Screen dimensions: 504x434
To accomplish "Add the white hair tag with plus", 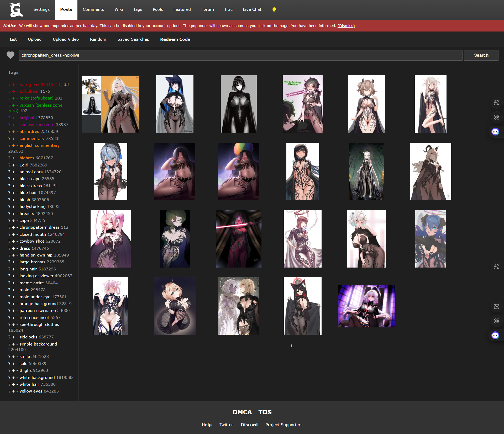I will [x=13, y=384].
